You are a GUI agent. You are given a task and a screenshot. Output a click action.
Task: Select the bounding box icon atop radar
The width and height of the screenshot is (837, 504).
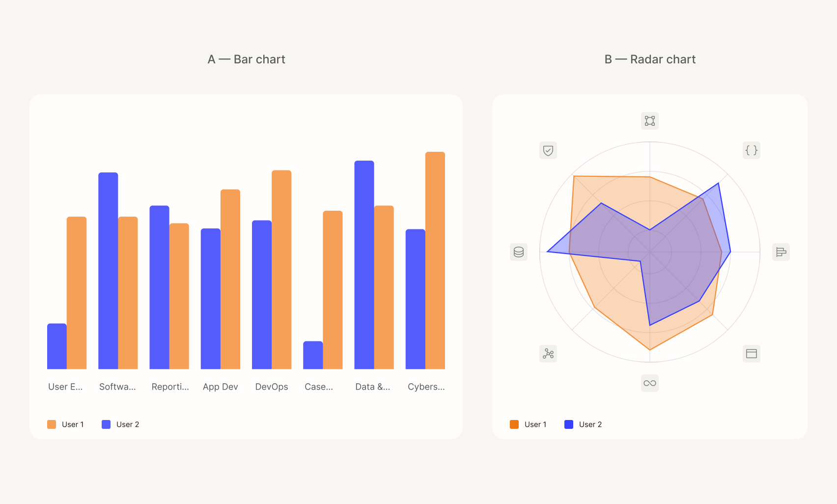click(650, 121)
